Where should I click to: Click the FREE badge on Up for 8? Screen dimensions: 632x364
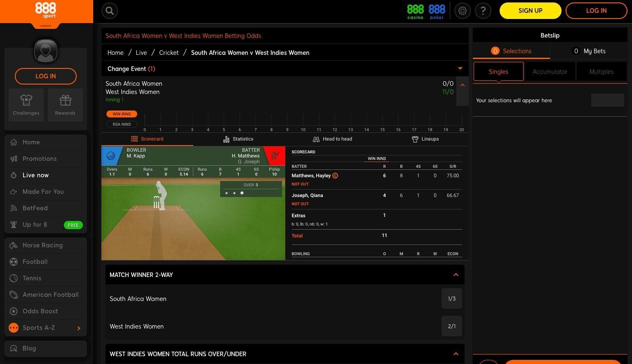[x=73, y=225]
